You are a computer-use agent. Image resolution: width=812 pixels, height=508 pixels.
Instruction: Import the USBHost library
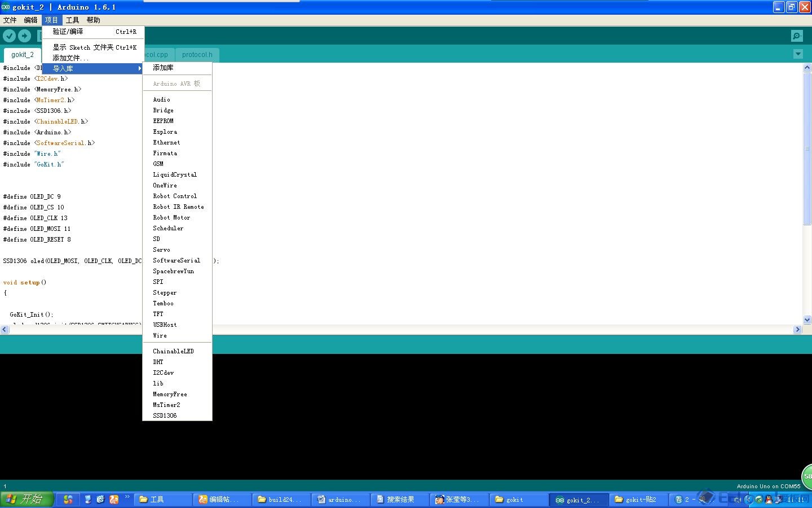point(177,325)
